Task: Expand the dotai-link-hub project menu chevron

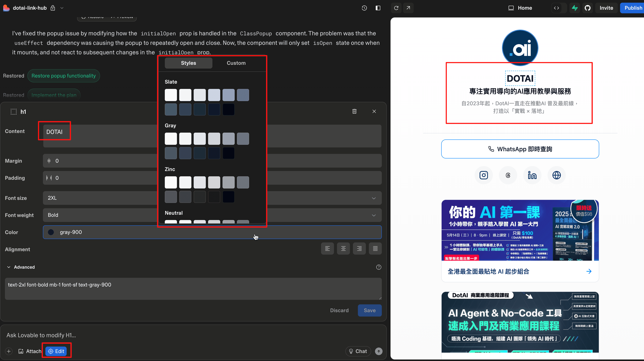Action: coord(62,8)
